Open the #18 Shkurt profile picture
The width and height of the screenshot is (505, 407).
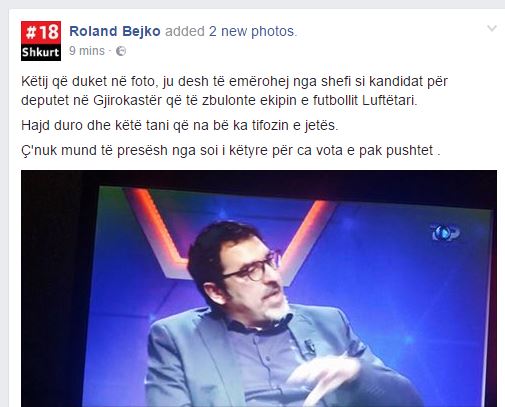[41, 41]
